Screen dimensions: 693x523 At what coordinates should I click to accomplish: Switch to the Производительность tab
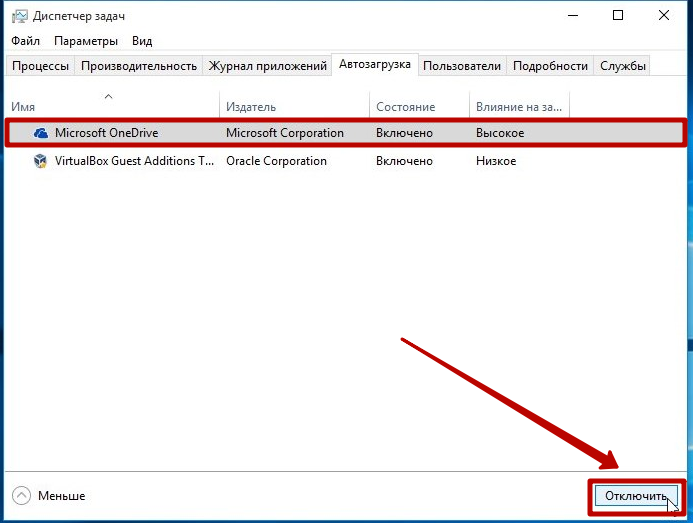[139, 66]
